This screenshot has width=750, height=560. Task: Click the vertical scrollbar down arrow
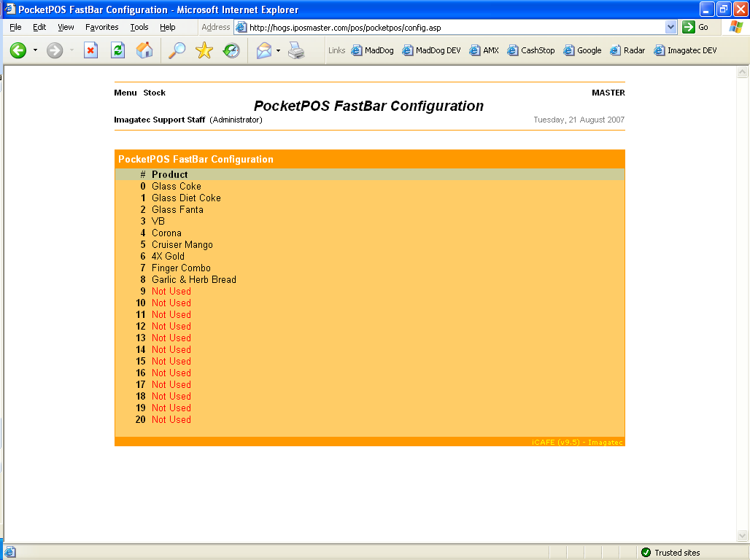pos(743,536)
